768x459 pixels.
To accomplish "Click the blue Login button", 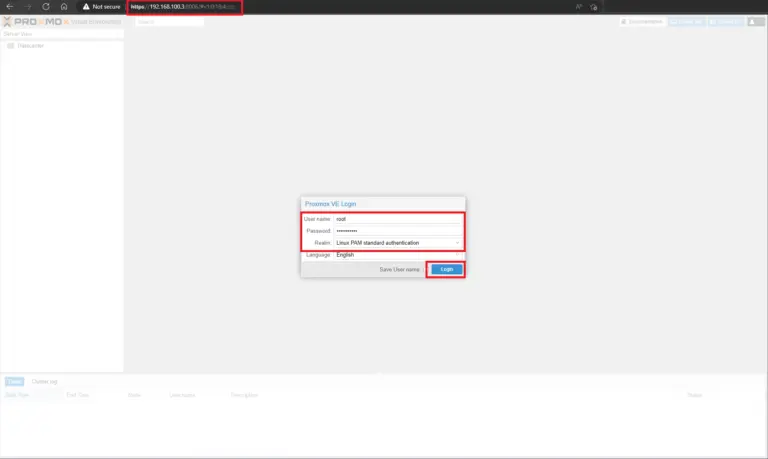I will coord(447,269).
